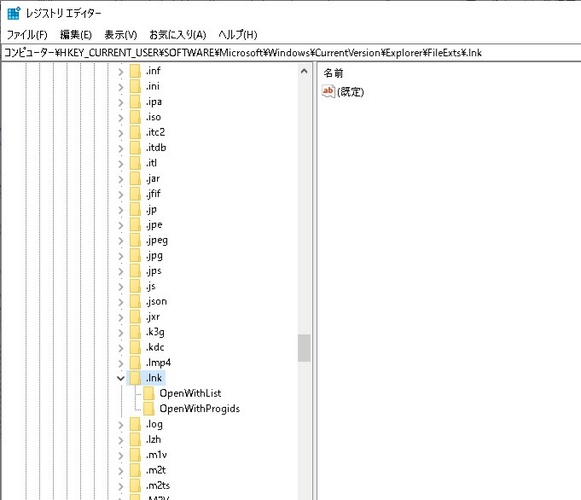Click the tree pane scrollbar thumb
The width and height of the screenshot is (581, 500).
tap(304, 348)
